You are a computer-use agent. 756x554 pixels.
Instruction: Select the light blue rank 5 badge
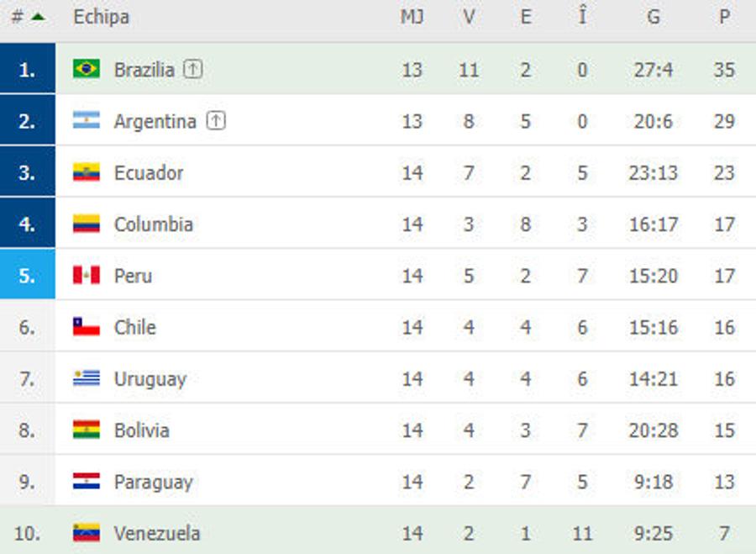28,275
